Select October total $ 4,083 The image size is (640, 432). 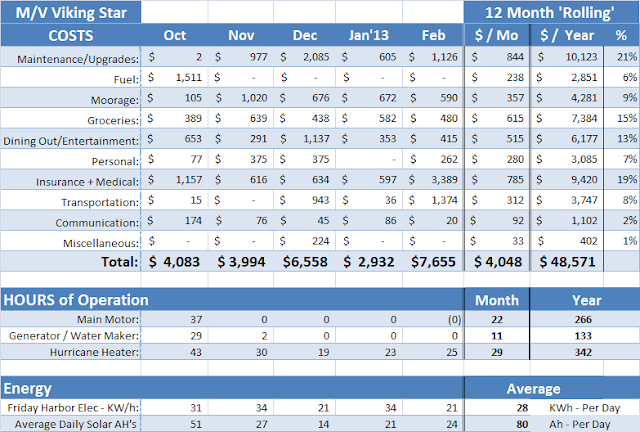coord(175,262)
